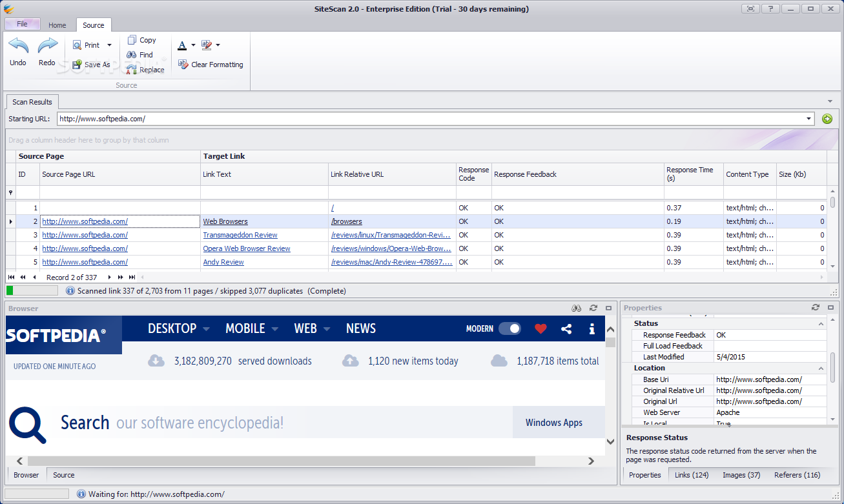Click the info icon on Softpedia page
The width and height of the screenshot is (844, 504).
point(592,328)
